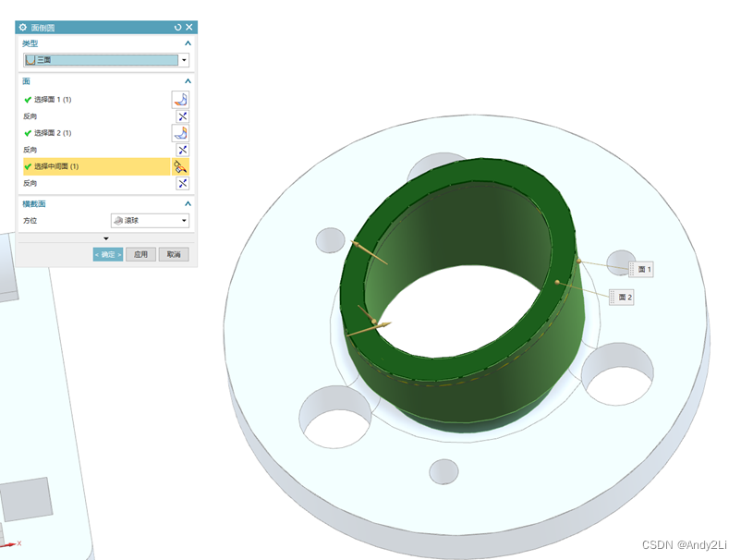This screenshot has height=560, width=741.
Task: Open the 方位 滚球 dropdown
Action: pos(150,221)
